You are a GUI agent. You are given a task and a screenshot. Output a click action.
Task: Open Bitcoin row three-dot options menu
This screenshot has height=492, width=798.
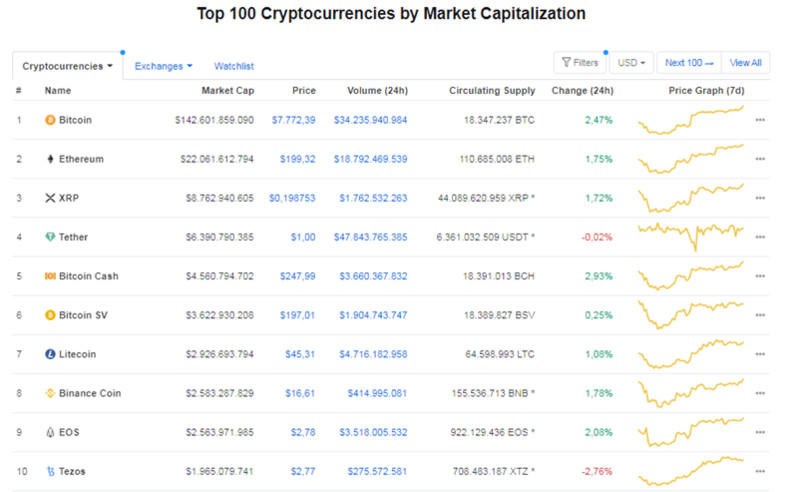[x=760, y=120]
